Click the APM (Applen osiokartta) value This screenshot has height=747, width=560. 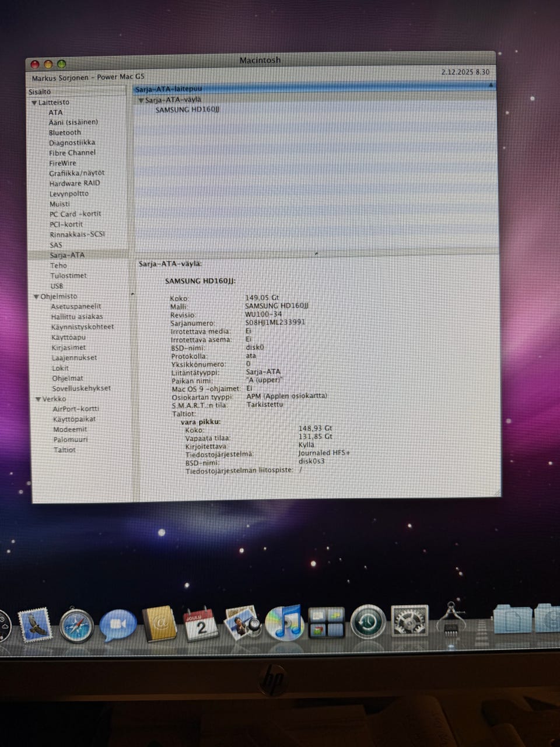(287, 396)
